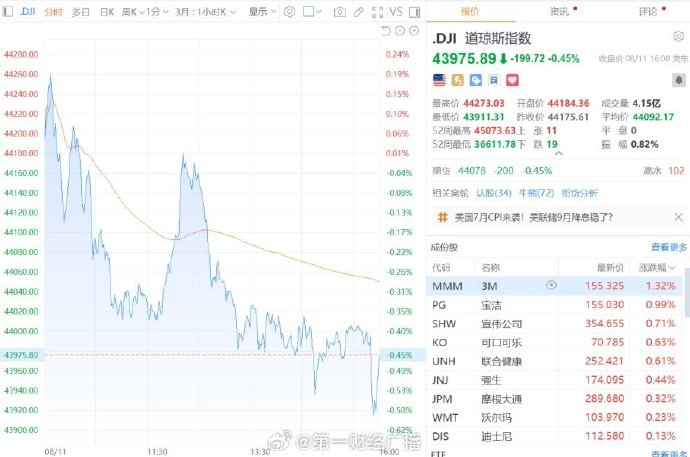Collapse the quote details chevron

[x=558, y=154]
